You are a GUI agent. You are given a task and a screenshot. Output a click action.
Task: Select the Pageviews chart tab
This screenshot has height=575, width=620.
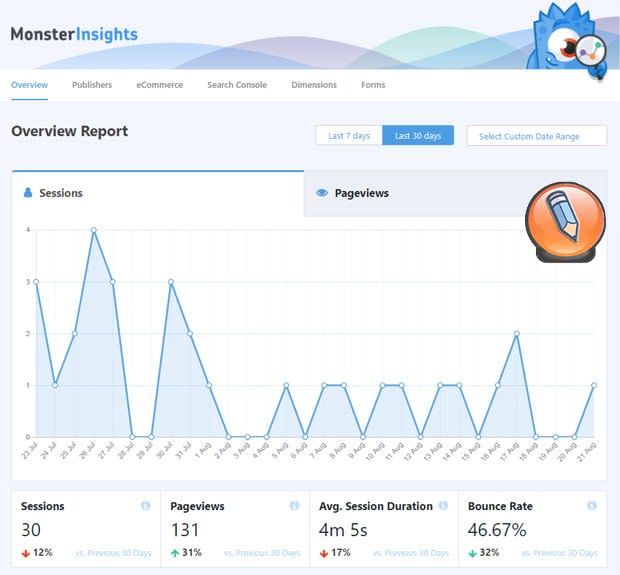point(455,193)
